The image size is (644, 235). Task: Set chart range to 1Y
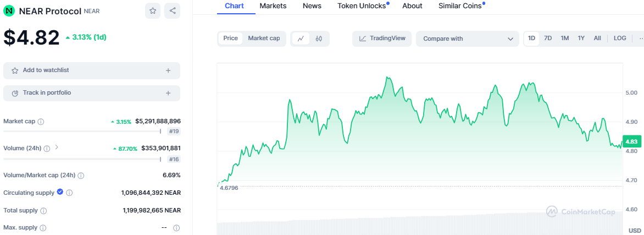(581, 39)
